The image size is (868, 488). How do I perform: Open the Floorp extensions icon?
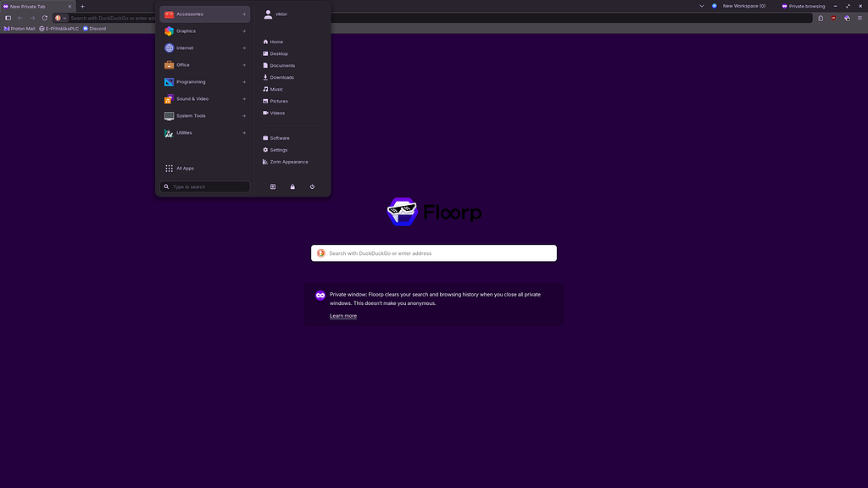[x=821, y=19]
